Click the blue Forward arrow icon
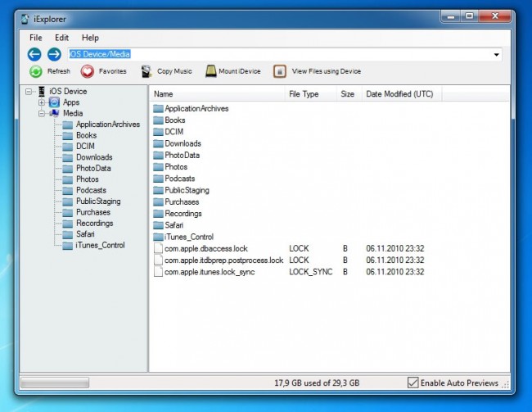 click(x=54, y=54)
